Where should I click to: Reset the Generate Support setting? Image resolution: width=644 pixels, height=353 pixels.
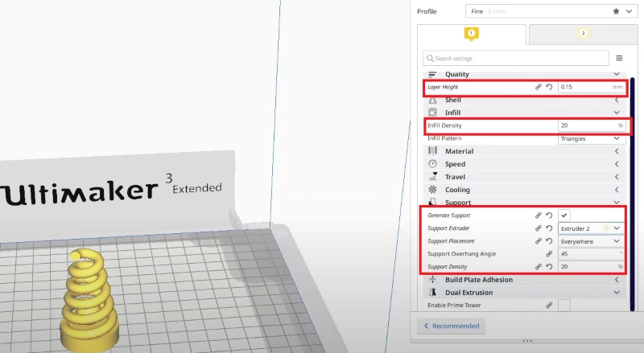[549, 215]
